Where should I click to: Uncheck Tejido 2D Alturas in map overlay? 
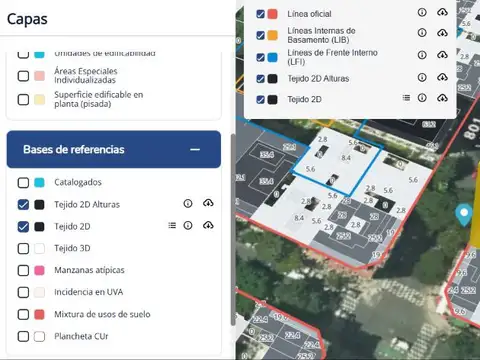point(260,79)
